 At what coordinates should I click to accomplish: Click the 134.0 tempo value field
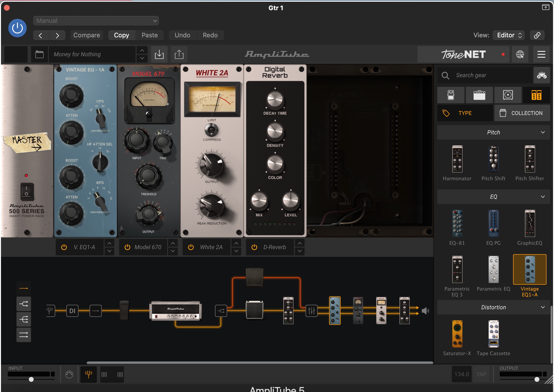point(462,374)
